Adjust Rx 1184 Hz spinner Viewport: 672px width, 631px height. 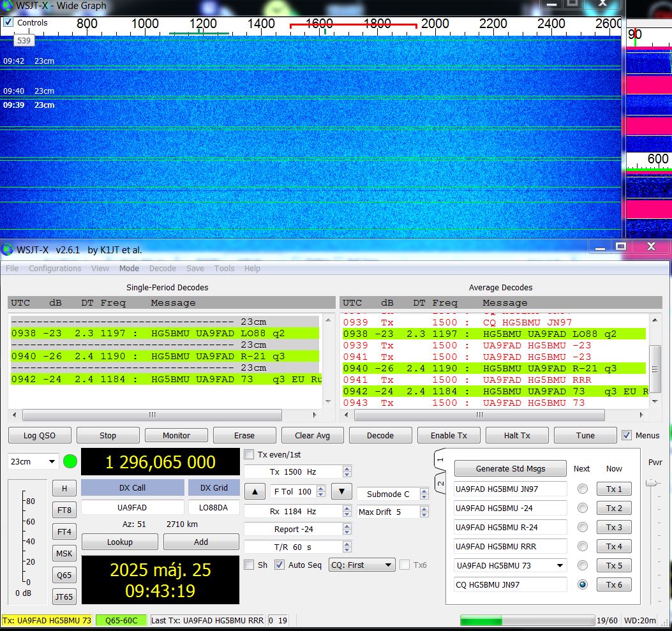coord(347,511)
